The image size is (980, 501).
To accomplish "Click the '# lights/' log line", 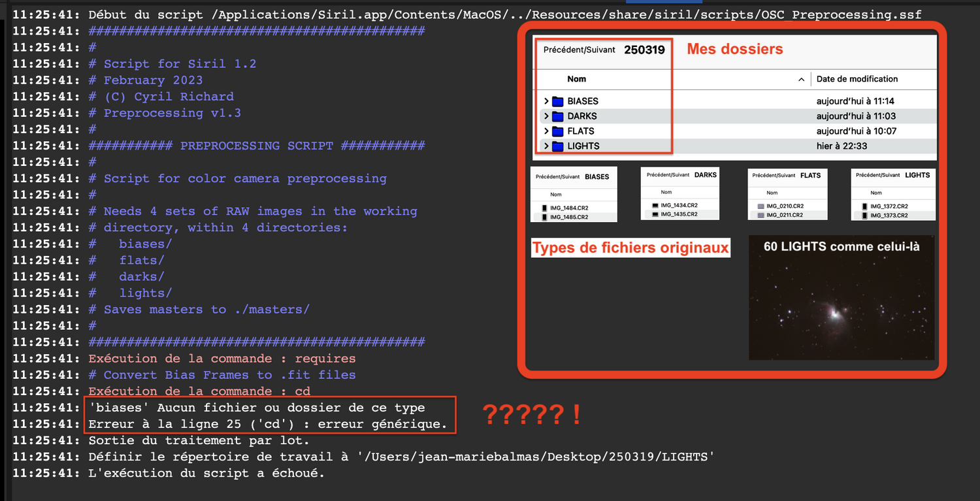I will [131, 293].
